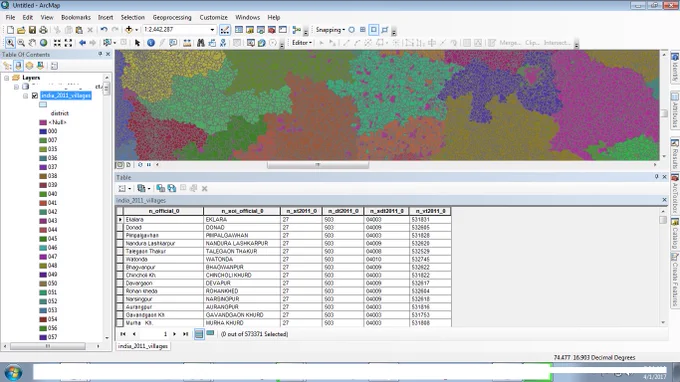Open the Edit menu

pyautogui.click(x=27, y=17)
